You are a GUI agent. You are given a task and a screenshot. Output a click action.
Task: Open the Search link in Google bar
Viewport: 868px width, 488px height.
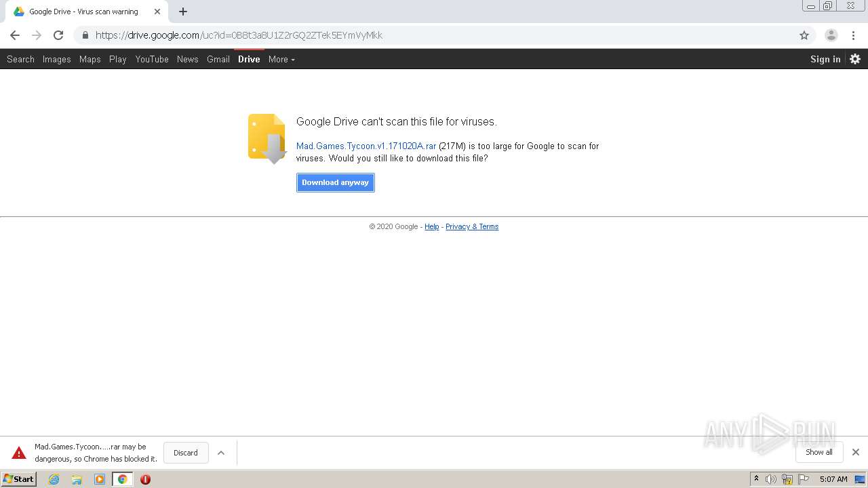(x=20, y=59)
